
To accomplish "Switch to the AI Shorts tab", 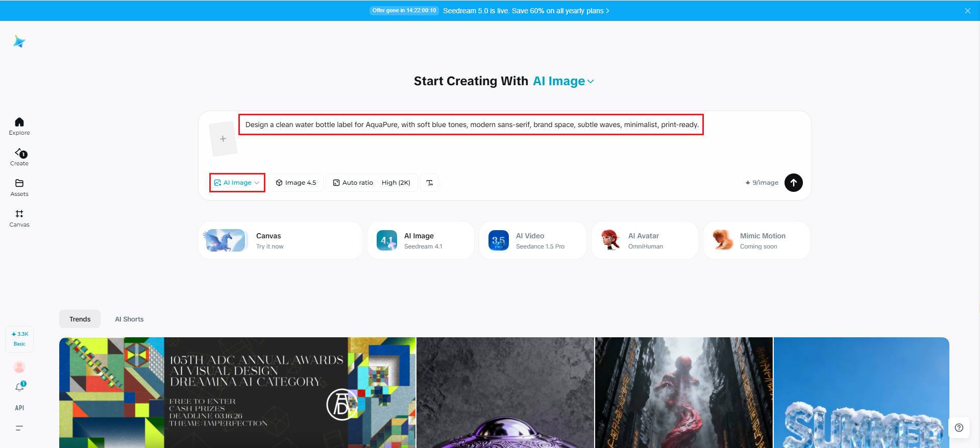I will [x=129, y=319].
